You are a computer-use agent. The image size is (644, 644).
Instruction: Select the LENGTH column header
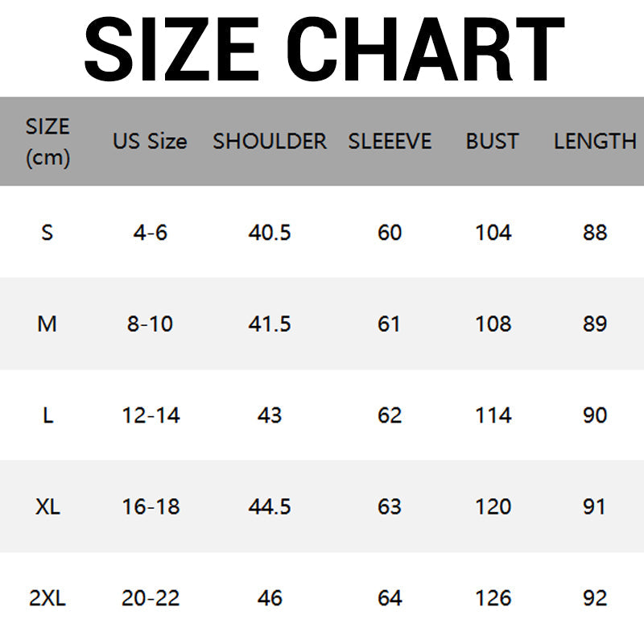[x=595, y=142]
